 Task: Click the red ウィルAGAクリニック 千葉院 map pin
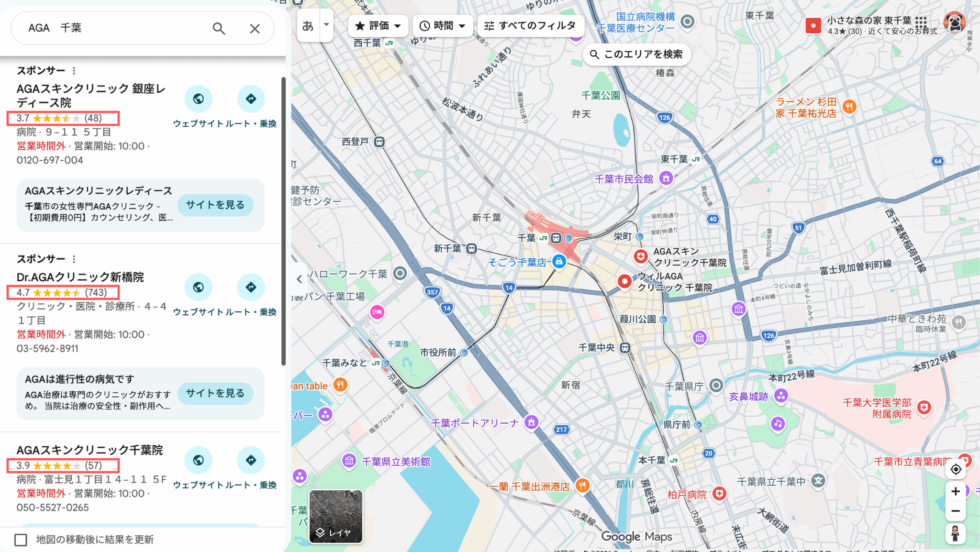(624, 281)
